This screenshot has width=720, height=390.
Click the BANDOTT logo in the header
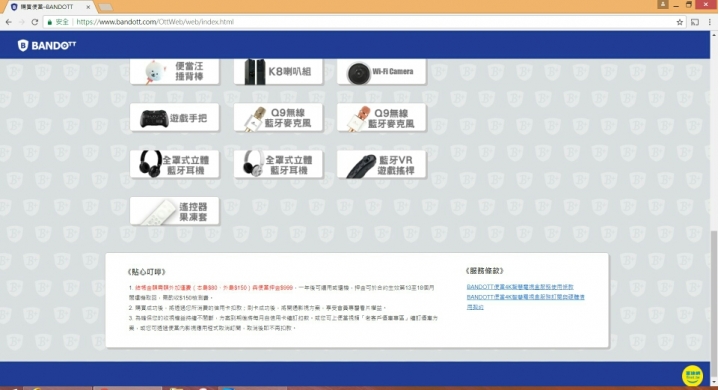point(47,45)
